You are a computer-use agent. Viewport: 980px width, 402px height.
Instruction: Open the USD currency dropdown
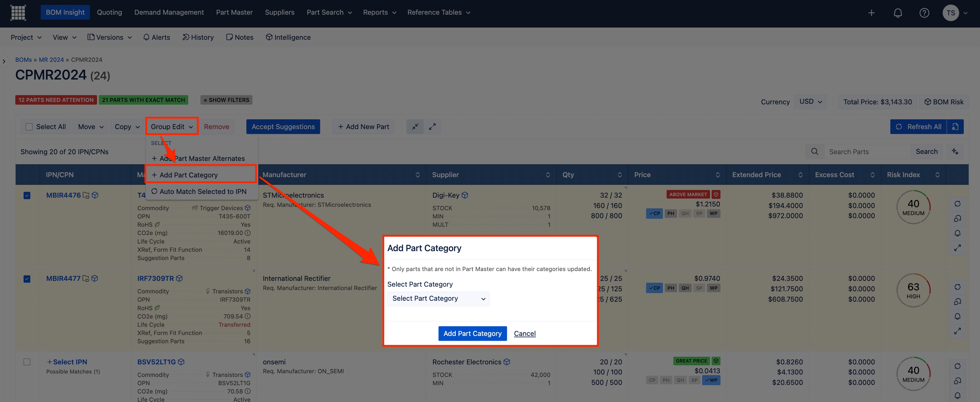[810, 102]
